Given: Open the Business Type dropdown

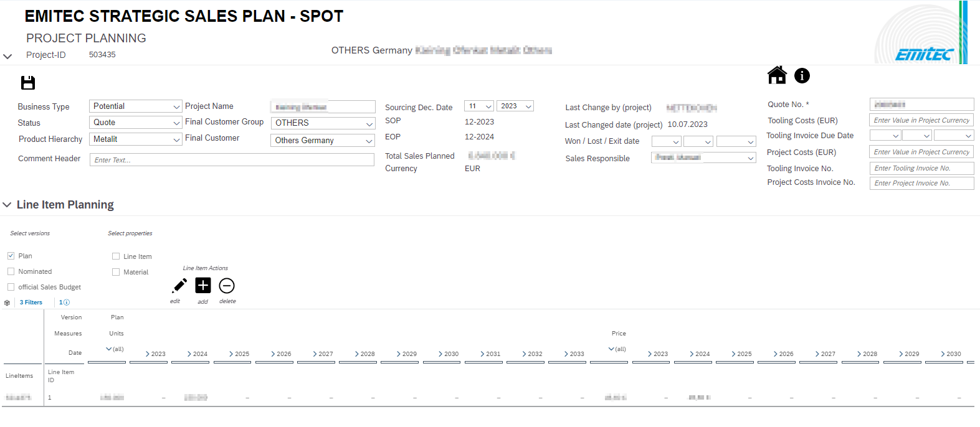Looking at the screenshot, I should pyautogui.click(x=135, y=106).
